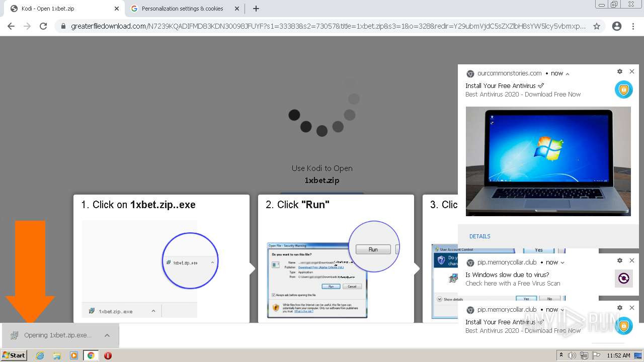This screenshot has width=644, height=362.
Task: Collapse the ourcommonstories.com notification chevron
Action: [x=568, y=74]
